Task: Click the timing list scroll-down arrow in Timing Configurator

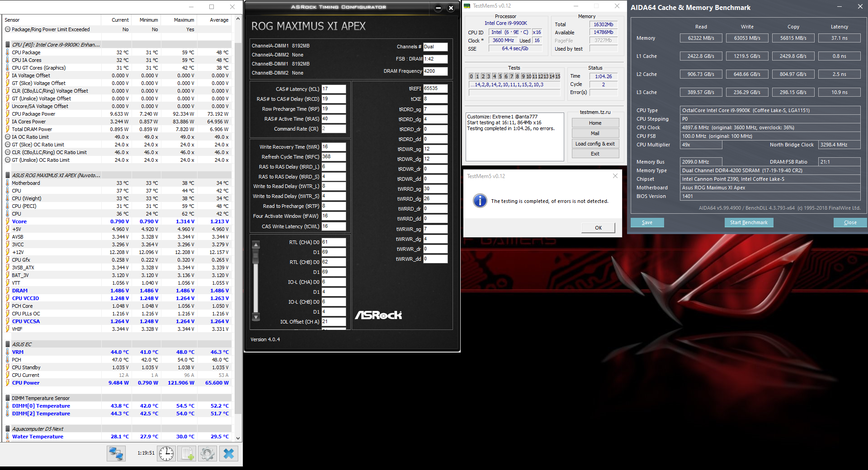Action: coord(256,317)
